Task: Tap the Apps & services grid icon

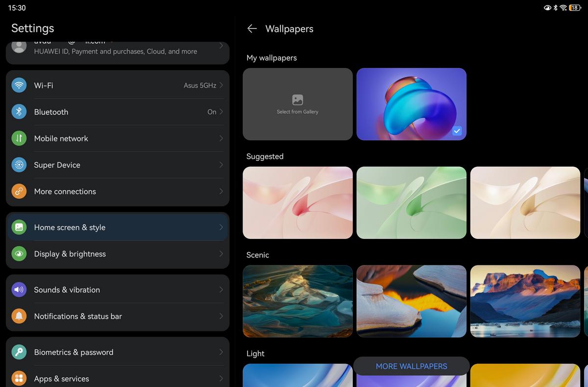Action: coord(19,378)
